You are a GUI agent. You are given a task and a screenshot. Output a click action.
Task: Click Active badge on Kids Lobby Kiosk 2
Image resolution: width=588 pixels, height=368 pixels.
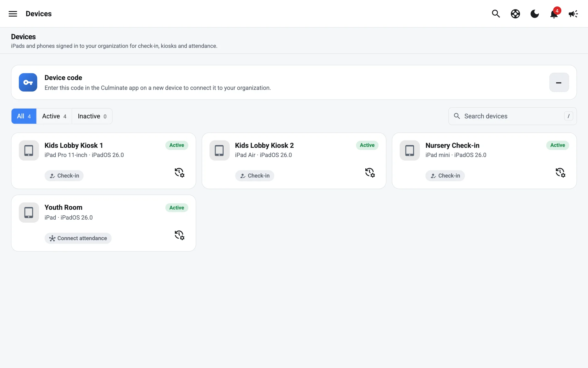click(x=367, y=145)
